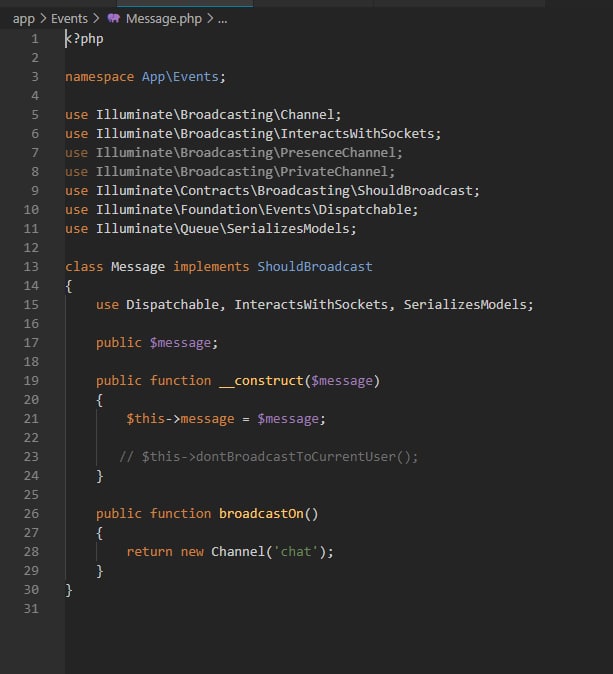Click 'namespace' keyword on line 3
This screenshot has height=674, width=613.
100,77
